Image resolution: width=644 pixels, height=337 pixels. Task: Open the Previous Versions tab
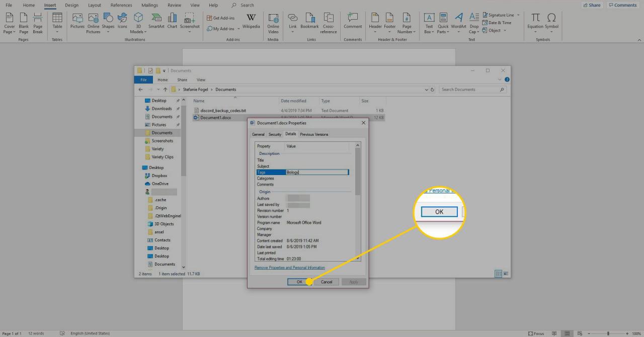point(314,134)
